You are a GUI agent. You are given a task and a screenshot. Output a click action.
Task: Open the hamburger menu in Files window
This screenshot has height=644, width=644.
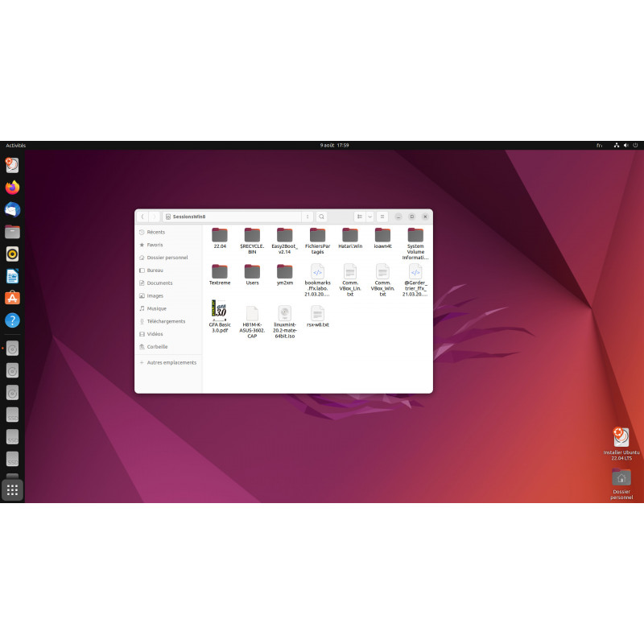pos(383,215)
